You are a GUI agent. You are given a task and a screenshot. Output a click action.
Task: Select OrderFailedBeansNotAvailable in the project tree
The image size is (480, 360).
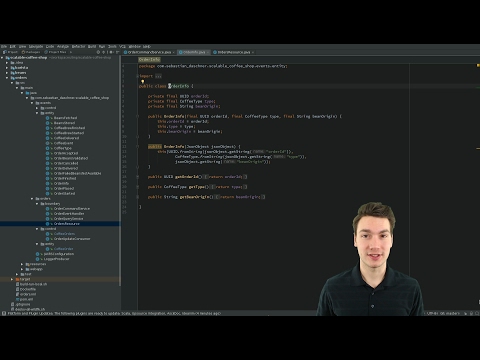click(x=77, y=173)
